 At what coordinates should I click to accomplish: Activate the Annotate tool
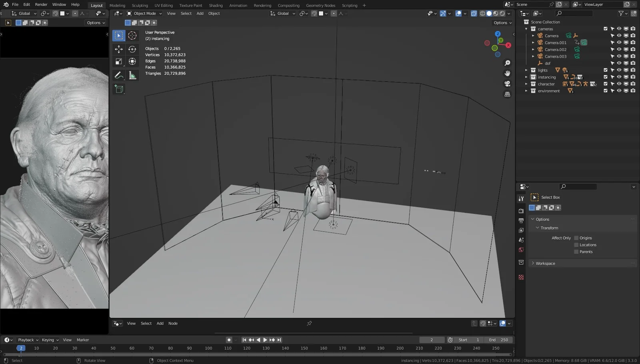119,75
